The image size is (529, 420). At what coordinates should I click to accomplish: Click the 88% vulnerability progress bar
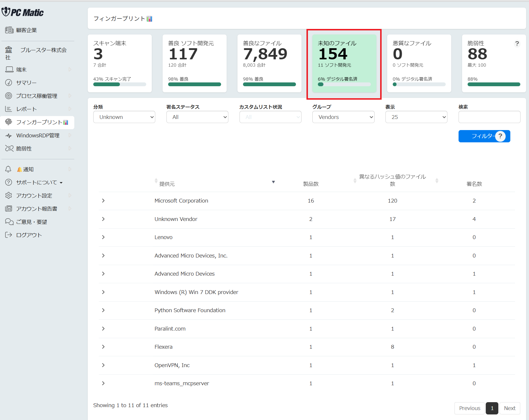click(x=494, y=84)
